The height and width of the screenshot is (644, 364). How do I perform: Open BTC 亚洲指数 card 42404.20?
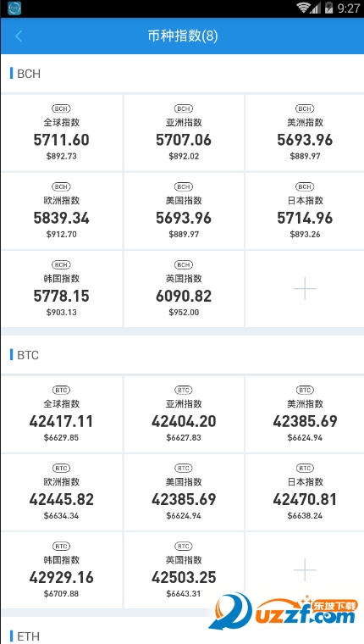pyautogui.click(x=184, y=414)
